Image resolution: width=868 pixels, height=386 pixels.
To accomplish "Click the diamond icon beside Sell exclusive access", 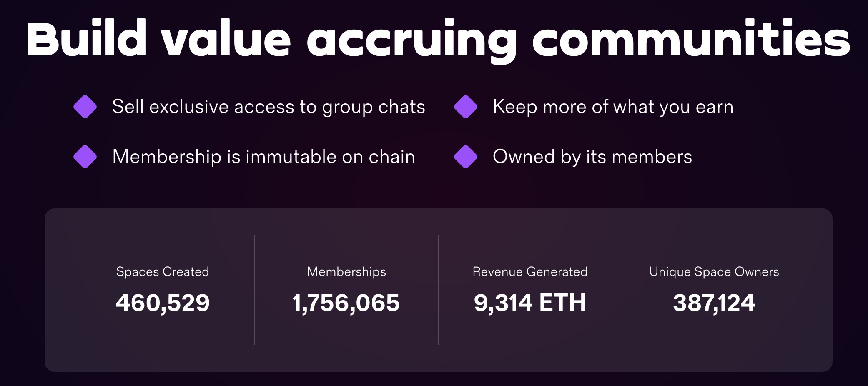I will point(85,107).
